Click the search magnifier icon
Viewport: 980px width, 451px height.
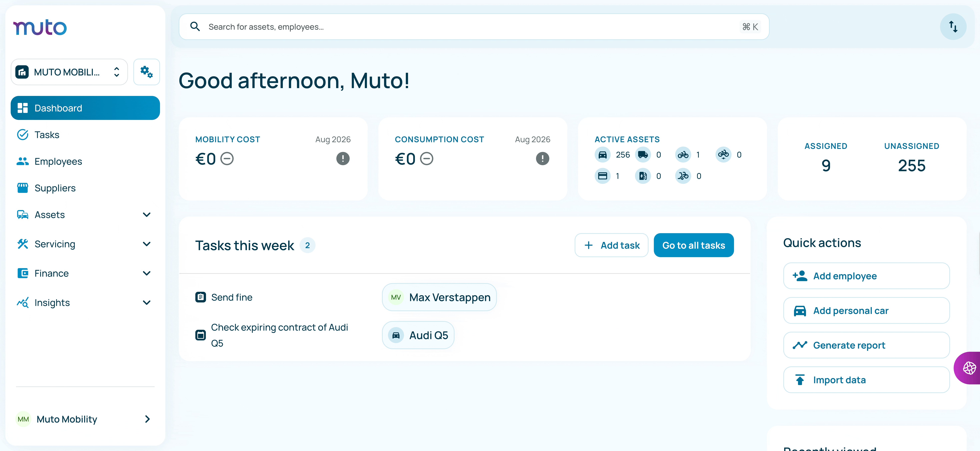tap(195, 27)
